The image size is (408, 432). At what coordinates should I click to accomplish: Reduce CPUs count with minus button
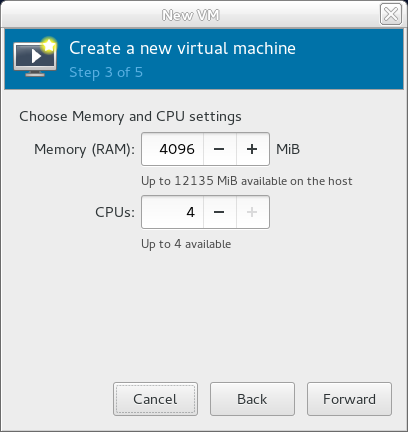point(220,212)
